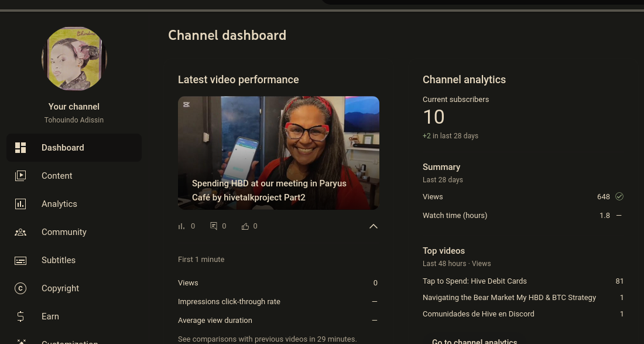Image resolution: width=644 pixels, height=344 pixels.
Task: Open 'Navigating the Bear Market My HBD & BTC Strategy'
Action: point(509,298)
